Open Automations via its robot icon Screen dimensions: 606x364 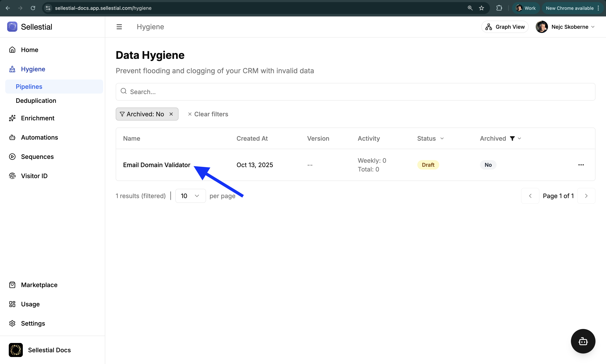[x=12, y=137]
